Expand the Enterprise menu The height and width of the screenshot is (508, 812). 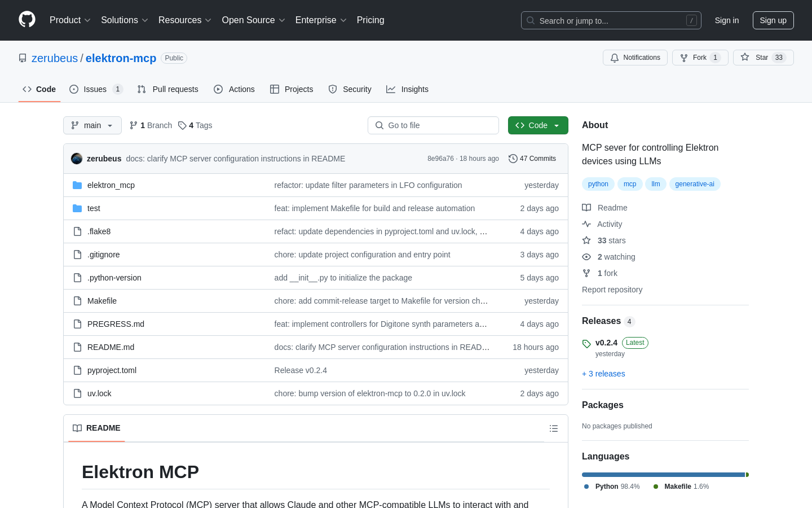321,20
